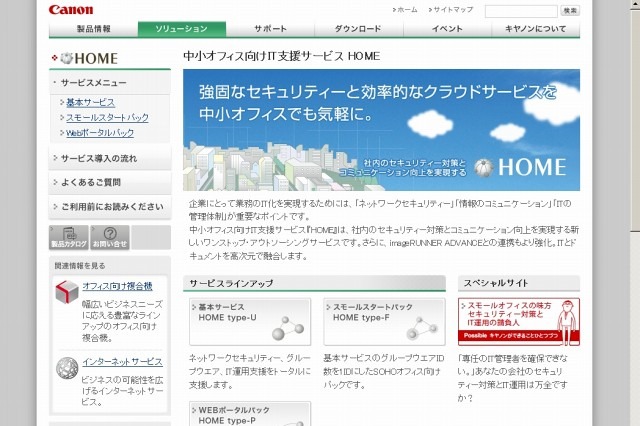Viewport: 640px width, 426px height.
Task: Open the インターネットサービス link
Action: (122, 362)
